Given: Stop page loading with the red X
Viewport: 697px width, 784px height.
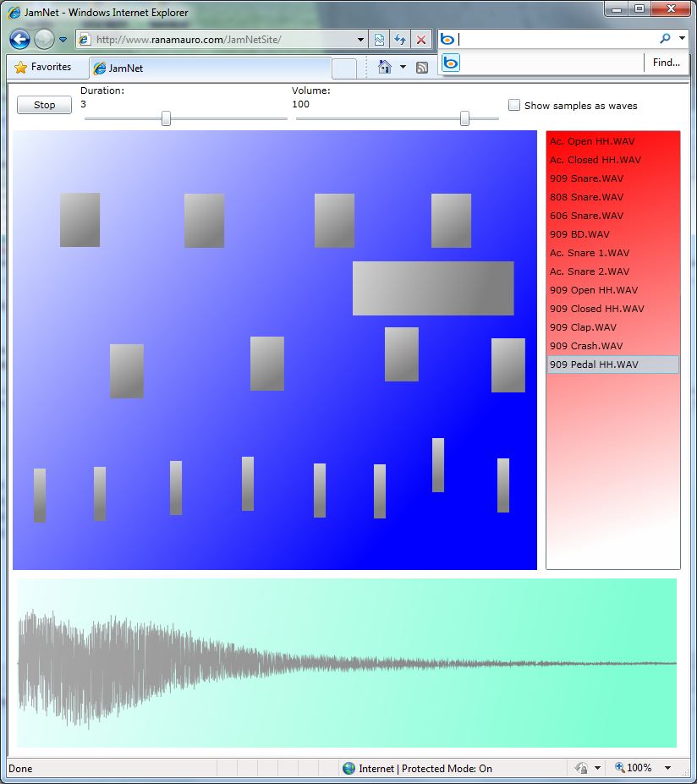Looking at the screenshot, I should pyautogui.click(x=421, y=39).
